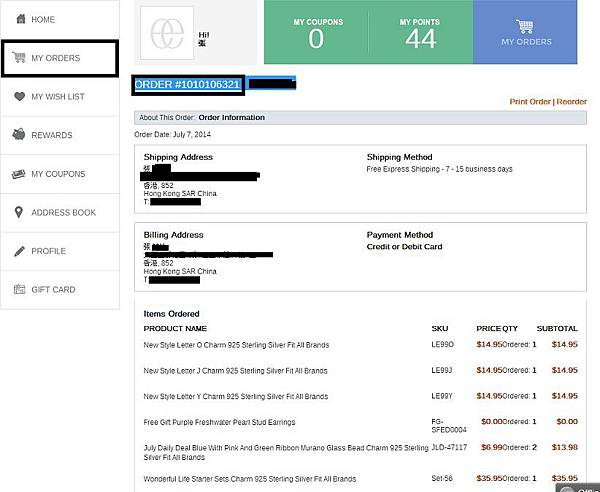Click the PRODUCT NAME column header
The width and height of the screenshot is (600, 492).
click(175, 329)
